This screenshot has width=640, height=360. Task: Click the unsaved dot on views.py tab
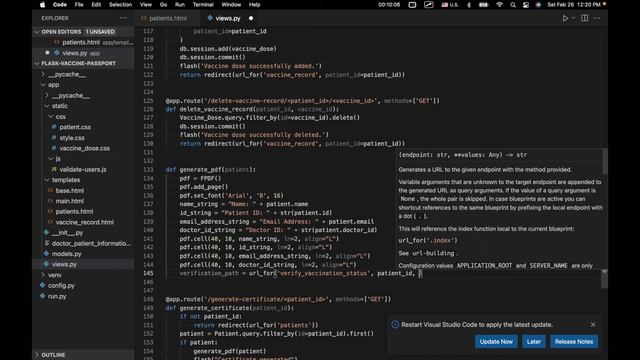pyautogui.click(x=251, y=18)
